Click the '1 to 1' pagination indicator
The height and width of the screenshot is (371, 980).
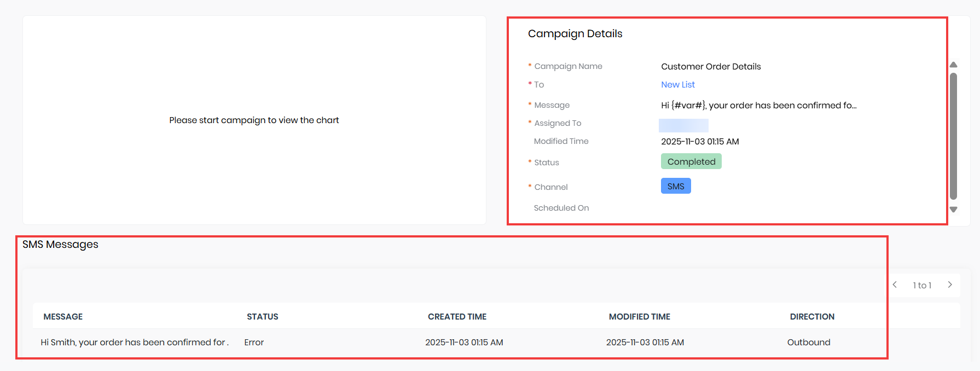coord(922,285)
